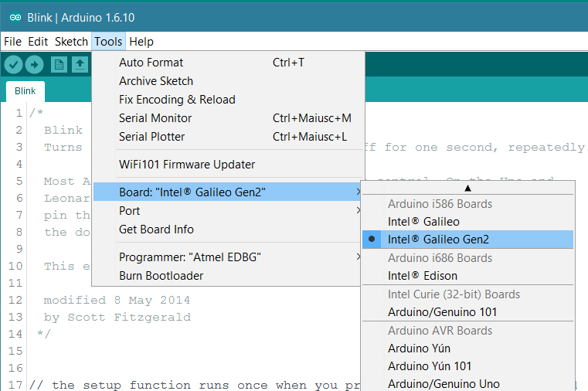Click the Verify checkmark toolbar icon

13,65
